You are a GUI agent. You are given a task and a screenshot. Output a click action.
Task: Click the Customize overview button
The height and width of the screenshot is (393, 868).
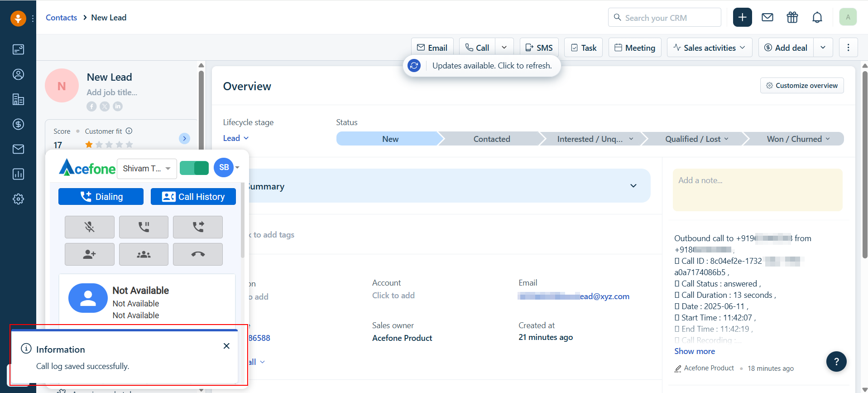[802, 86]
